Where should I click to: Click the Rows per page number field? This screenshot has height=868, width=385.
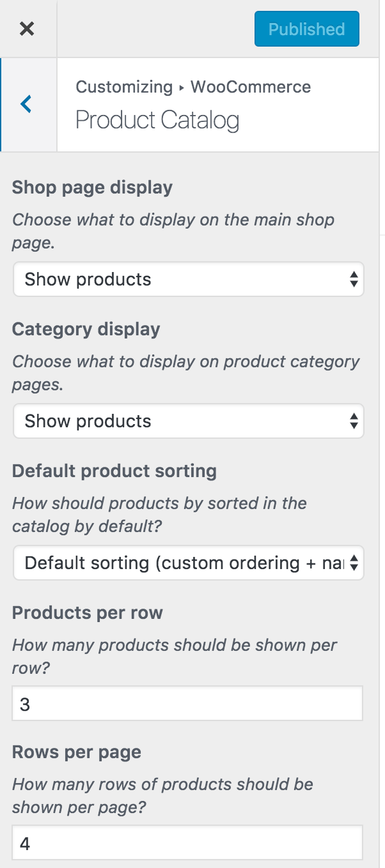point(187,843)
